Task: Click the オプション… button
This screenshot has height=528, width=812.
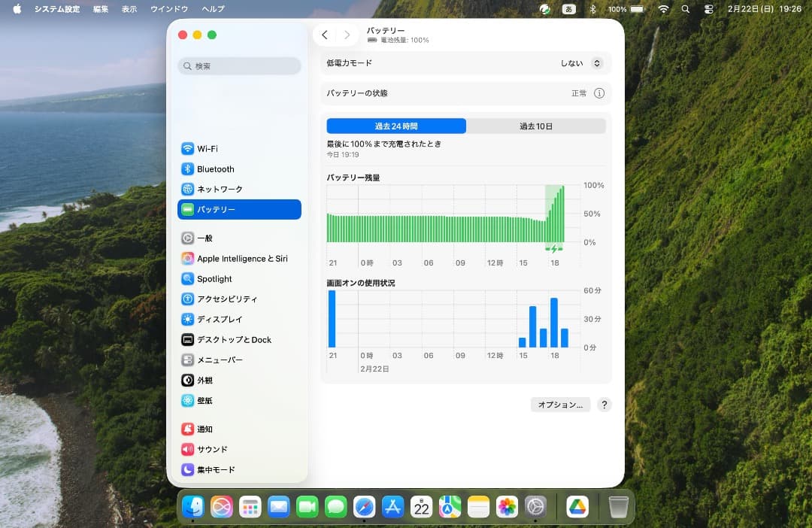Action: [x=560, y=405]
